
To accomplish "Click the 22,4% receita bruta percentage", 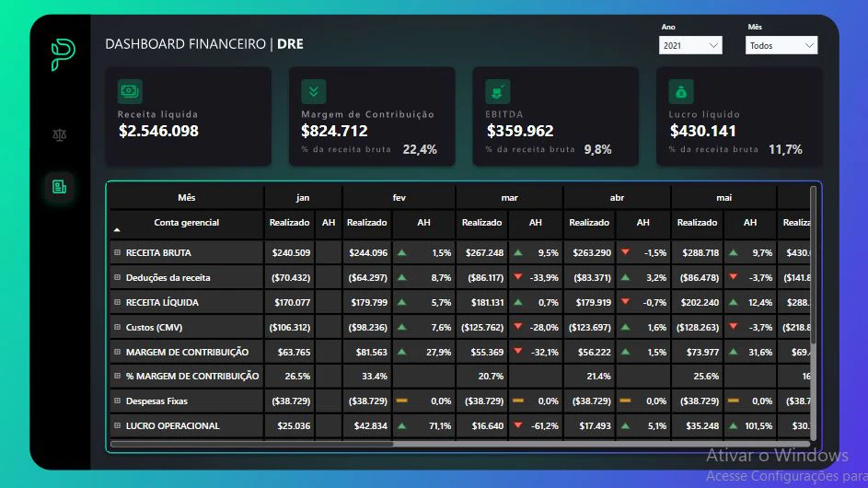I will tap(420, 149).
